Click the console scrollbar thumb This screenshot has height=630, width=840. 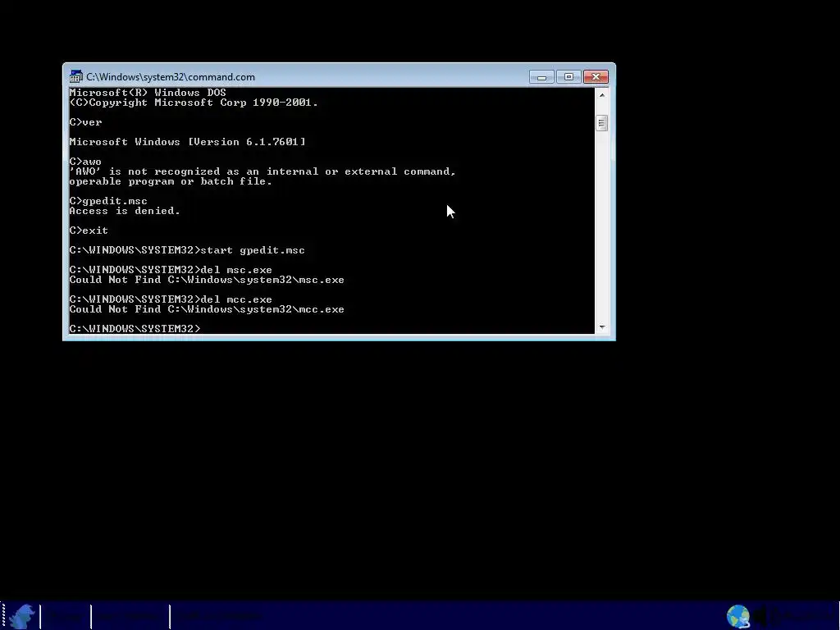[601, 123]
